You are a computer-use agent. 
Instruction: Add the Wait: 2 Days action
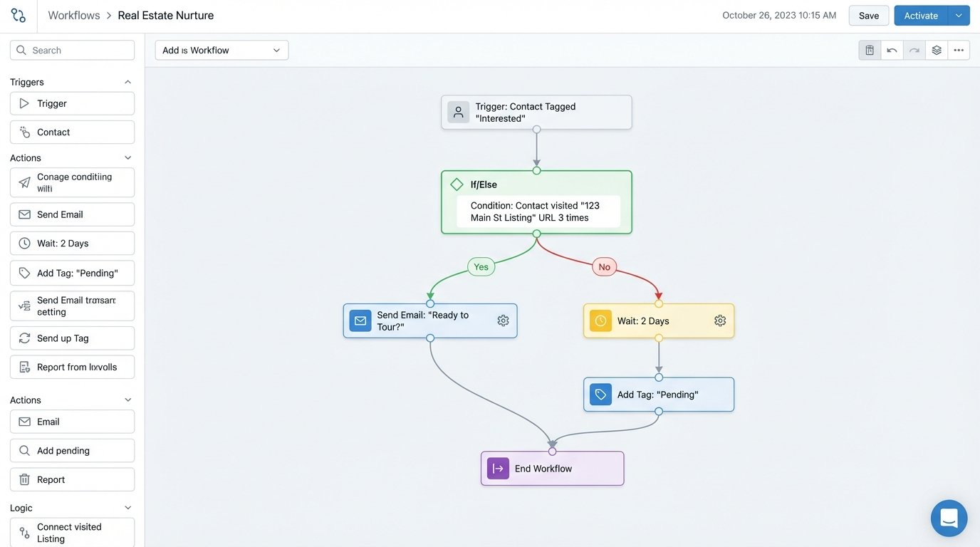(x=71, y=243)
